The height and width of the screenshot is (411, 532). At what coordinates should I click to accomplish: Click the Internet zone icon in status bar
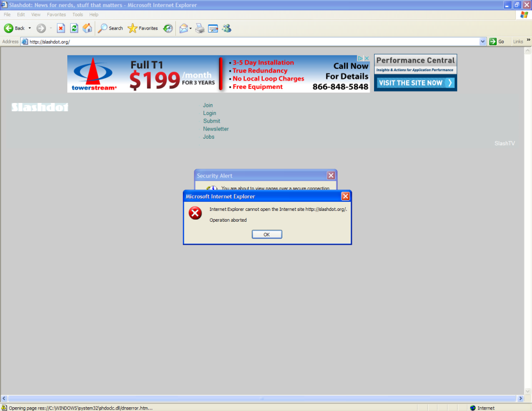[472, 407]
